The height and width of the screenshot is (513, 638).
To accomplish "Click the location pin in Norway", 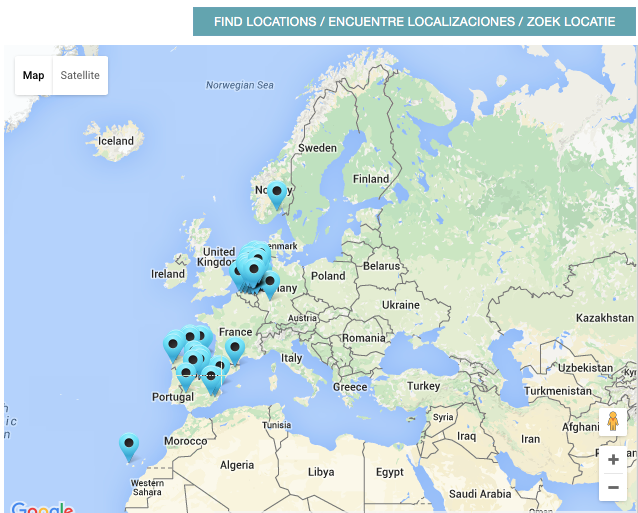I will point(277,195).
